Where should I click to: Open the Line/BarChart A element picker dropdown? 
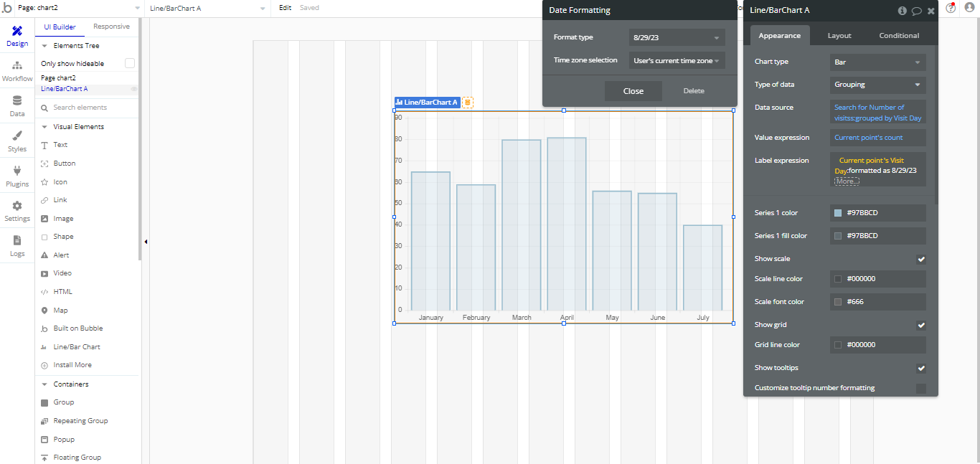coord(208,8)
